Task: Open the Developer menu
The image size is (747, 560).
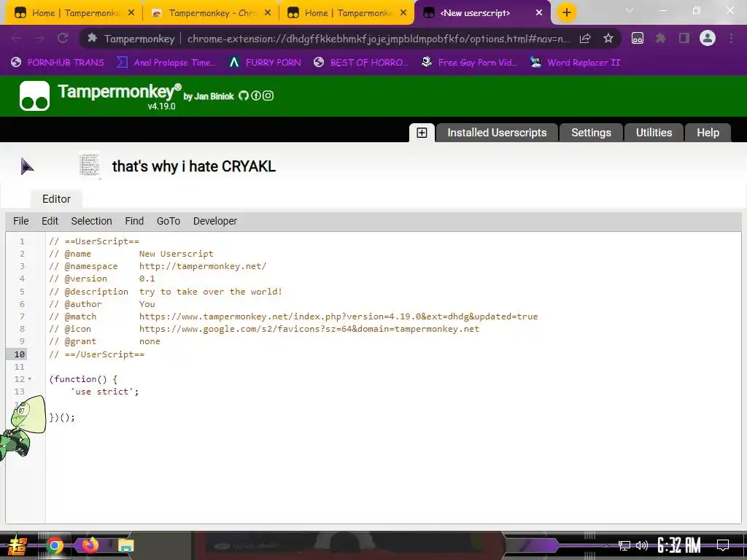Action: [x=215, y=221]
